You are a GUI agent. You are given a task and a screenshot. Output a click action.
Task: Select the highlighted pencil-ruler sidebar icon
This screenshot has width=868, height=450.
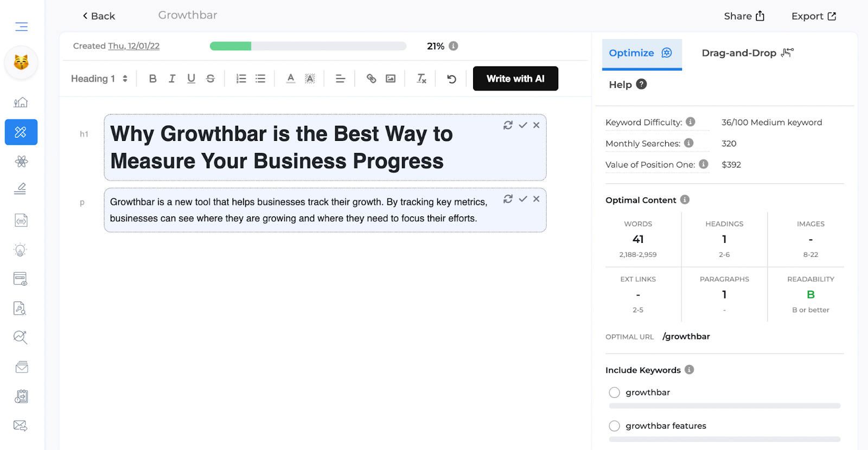(21, 132)
